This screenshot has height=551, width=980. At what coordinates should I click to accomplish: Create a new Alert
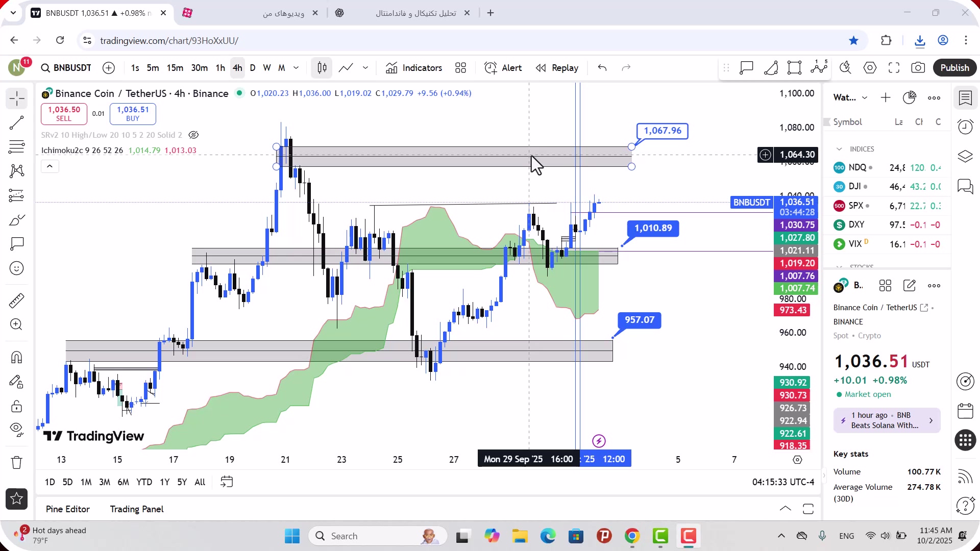503,68
